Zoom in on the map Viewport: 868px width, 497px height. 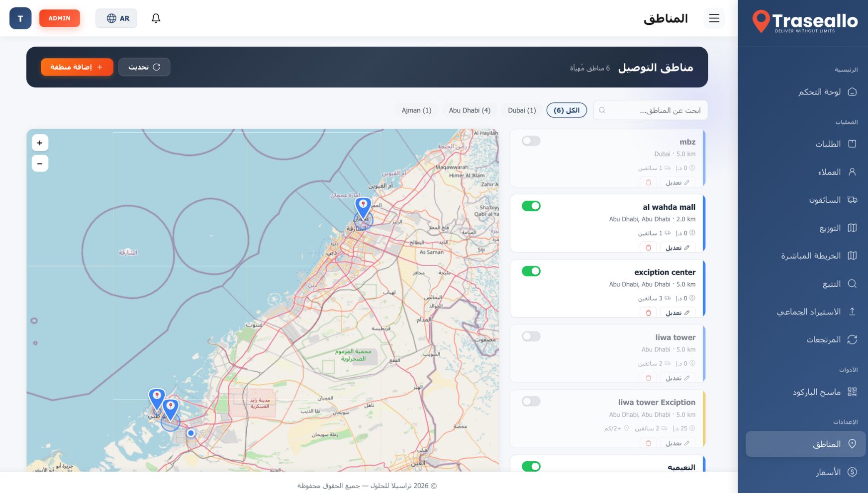(40, 143)
